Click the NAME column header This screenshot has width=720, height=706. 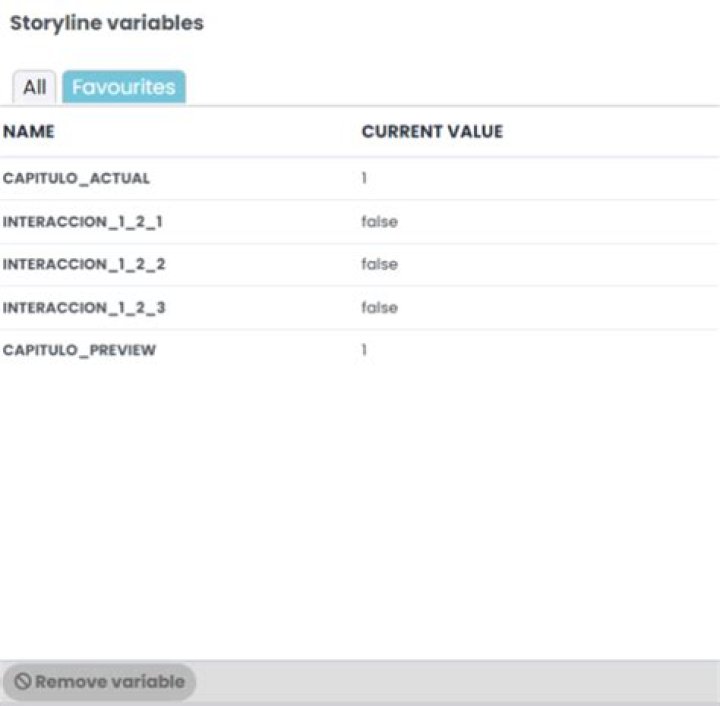[28, 132]
